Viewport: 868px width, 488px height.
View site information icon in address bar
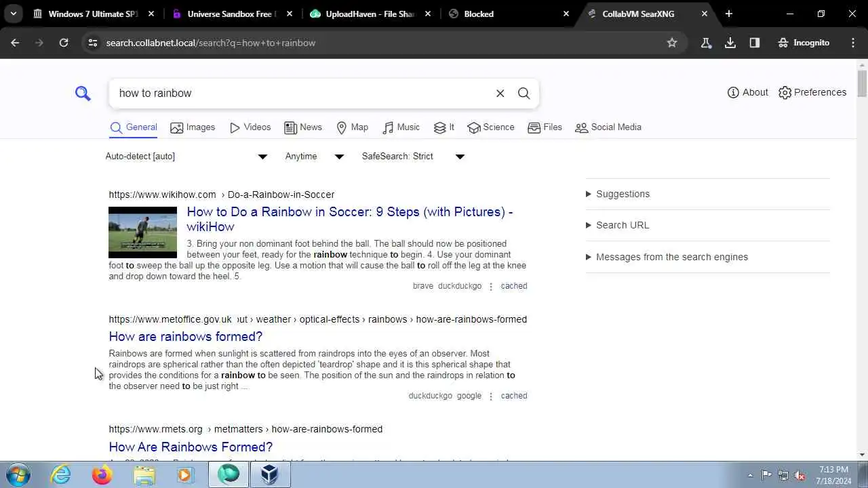tap(93, 43)
